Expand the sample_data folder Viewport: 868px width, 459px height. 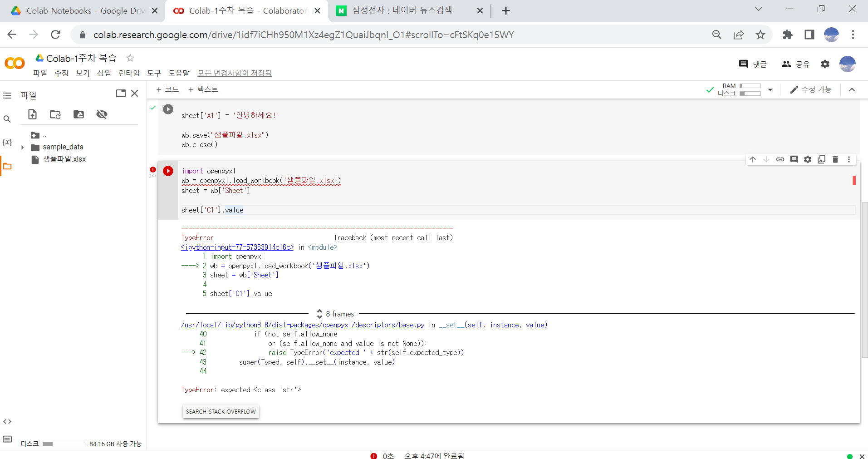(22, 147)
